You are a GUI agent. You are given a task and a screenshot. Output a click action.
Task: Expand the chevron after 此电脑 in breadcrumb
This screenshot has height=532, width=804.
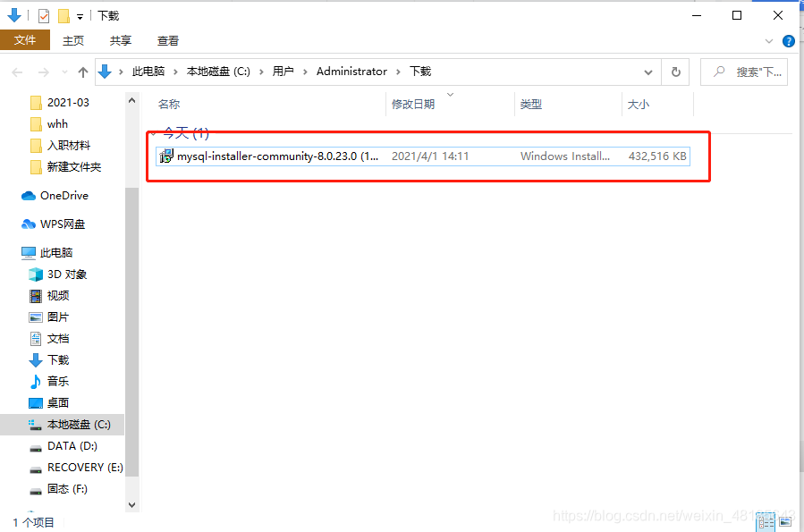[x=175, y=72]
